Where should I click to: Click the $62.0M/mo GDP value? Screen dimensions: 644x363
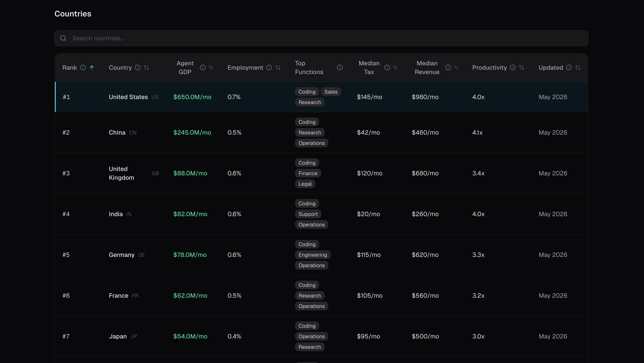[190, 295]
